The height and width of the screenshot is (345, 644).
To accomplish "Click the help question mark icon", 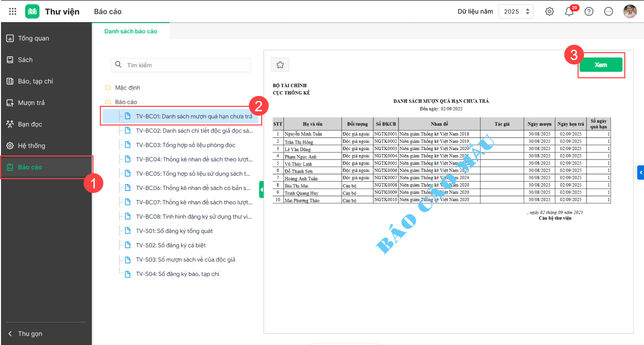I will (589, 11).
